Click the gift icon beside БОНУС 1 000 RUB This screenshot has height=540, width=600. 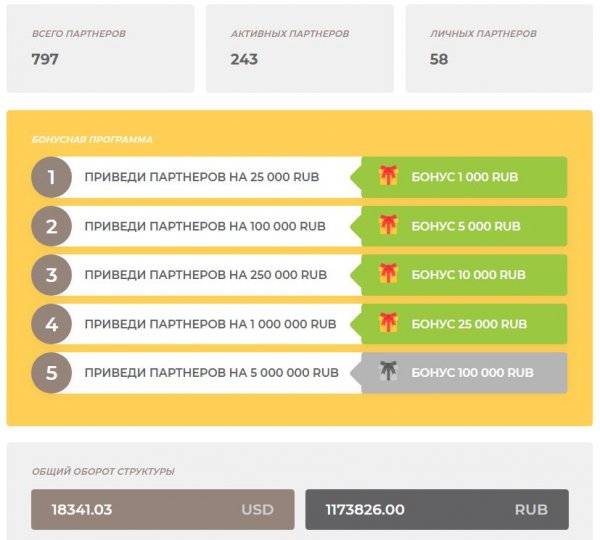[388, 177]
